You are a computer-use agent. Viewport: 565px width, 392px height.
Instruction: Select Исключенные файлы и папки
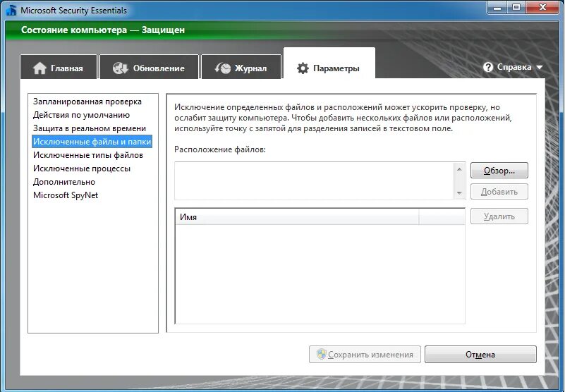[92, 142]
